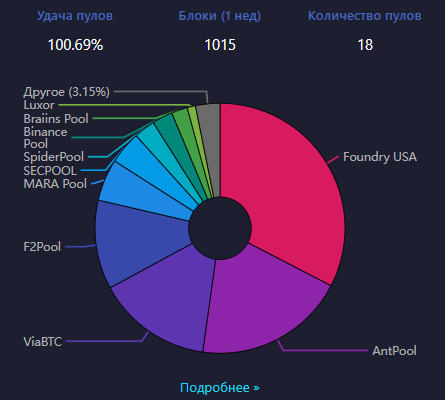Click the Foundry USA chart label

pos(380,157)
